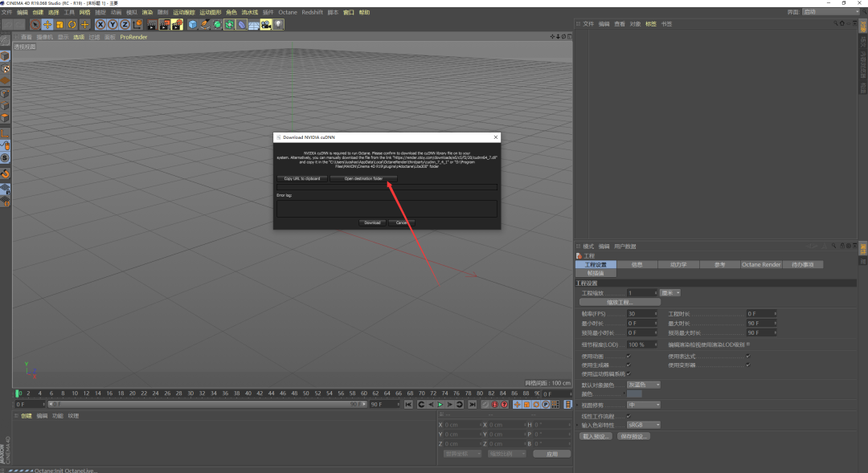
Task: Click Open destination folder button
Action: point(363,179)
